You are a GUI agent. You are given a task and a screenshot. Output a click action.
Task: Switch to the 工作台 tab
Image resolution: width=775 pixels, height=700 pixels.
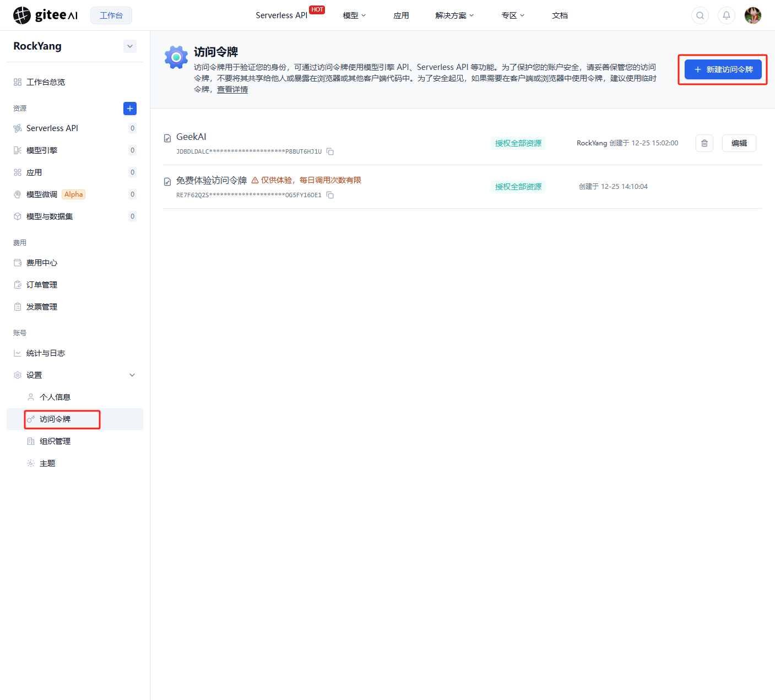point(111,15)
